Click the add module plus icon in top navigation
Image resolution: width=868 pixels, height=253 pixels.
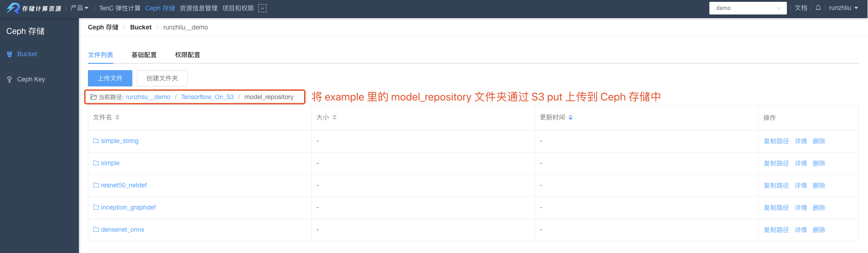tap(262, 8)
